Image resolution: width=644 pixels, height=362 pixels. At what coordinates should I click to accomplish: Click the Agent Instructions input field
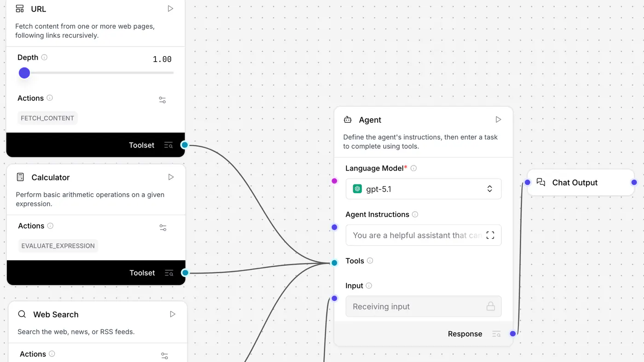(423, 235)
